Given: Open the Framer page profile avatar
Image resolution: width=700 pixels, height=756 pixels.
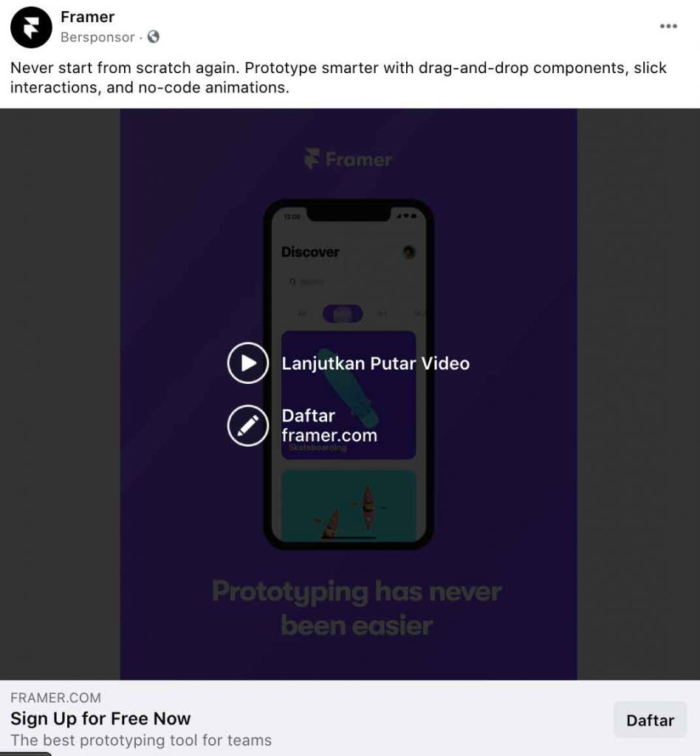Looking at the screenshot, I should 31,27.
